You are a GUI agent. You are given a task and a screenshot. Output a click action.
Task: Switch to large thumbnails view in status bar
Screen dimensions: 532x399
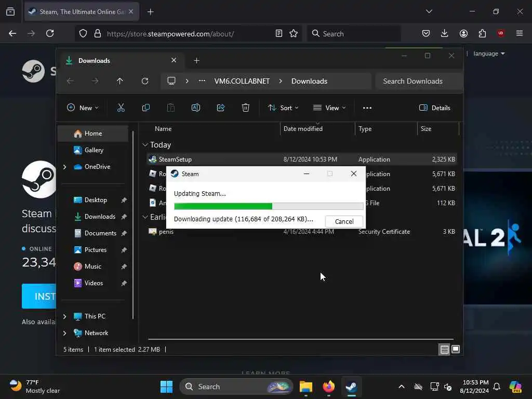click(x=456, y=349)
